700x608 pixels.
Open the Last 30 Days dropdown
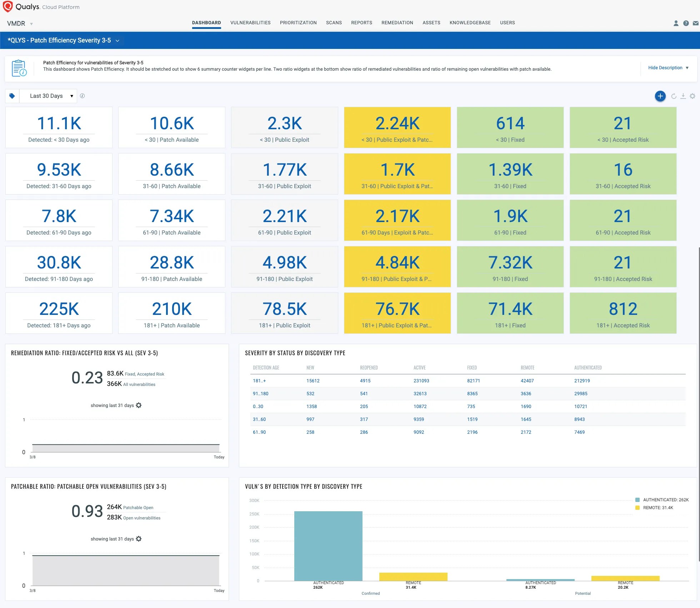tap(49, 96)
